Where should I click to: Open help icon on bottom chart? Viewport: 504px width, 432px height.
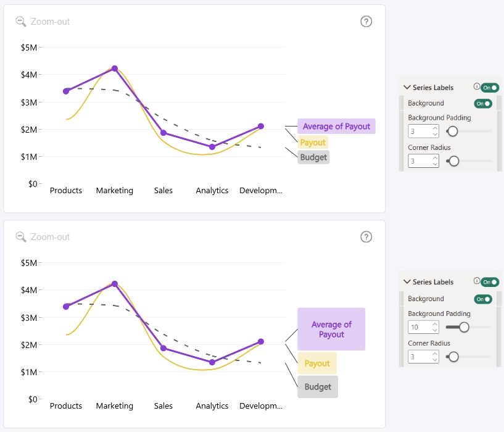pyautogui.click(x=366, y=237)
